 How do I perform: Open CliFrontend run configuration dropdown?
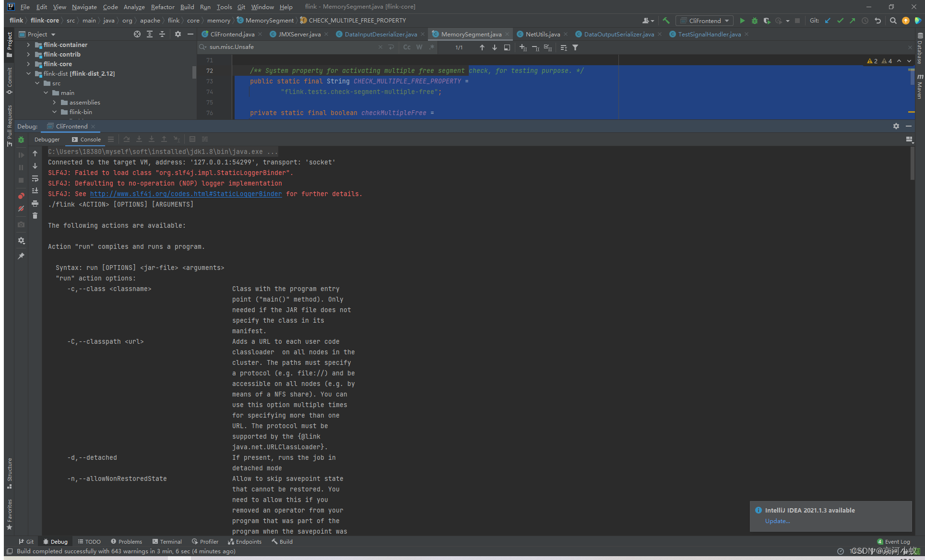(x=705, y=21)
